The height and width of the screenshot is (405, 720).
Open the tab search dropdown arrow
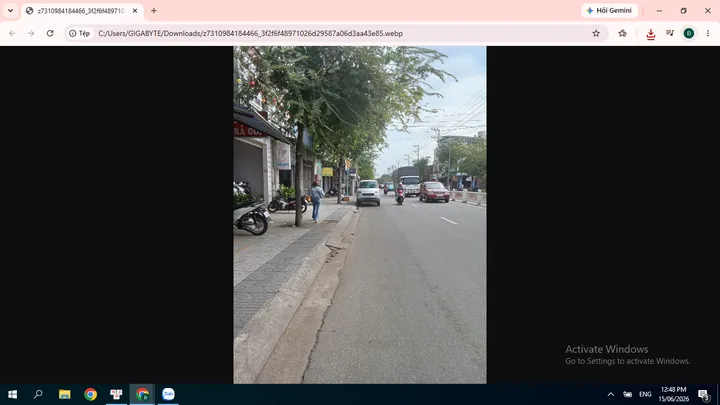(10, 11)
